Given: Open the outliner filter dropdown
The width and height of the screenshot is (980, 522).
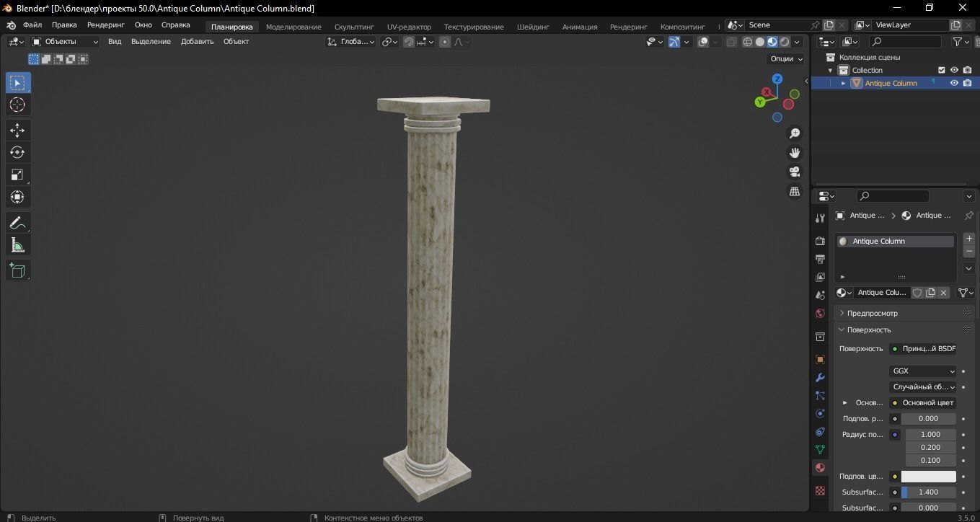Looking at the screenshot, I should tap(961, 42).
